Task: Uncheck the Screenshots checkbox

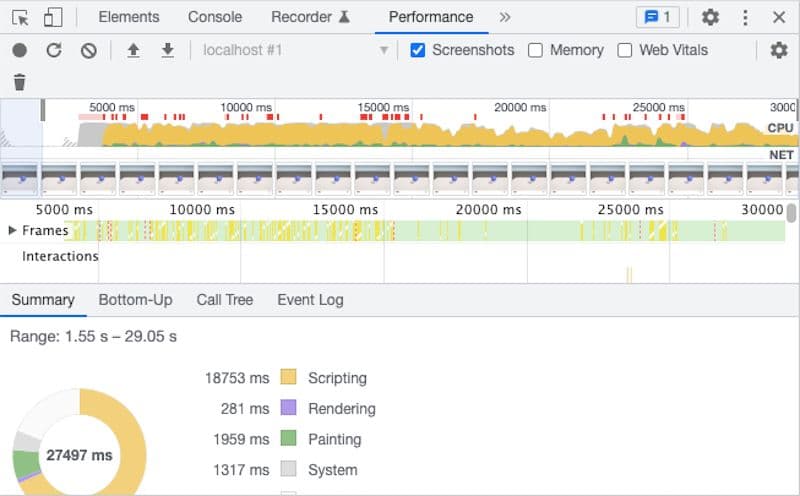Action: click(x=418, y=50)
